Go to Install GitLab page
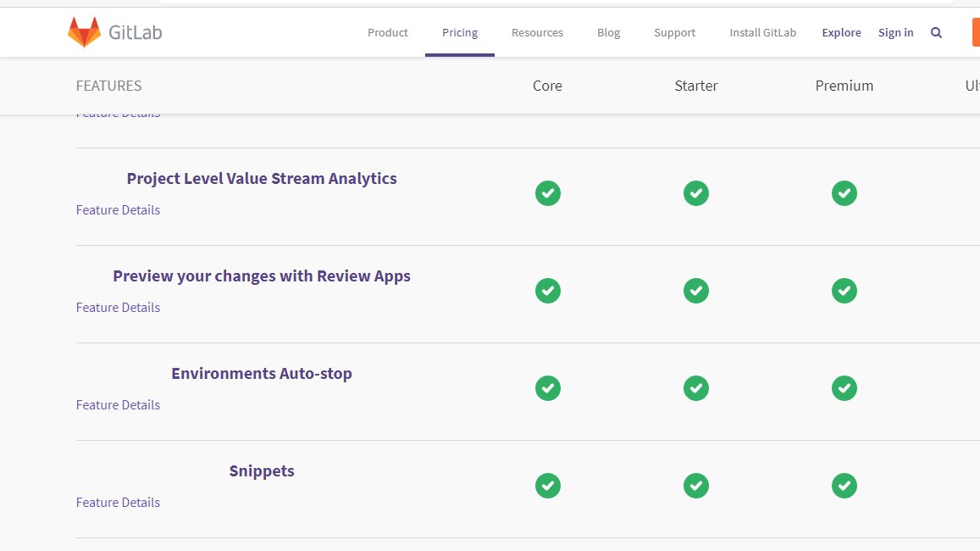Screen dimensions: 980x551 [762, 32]
